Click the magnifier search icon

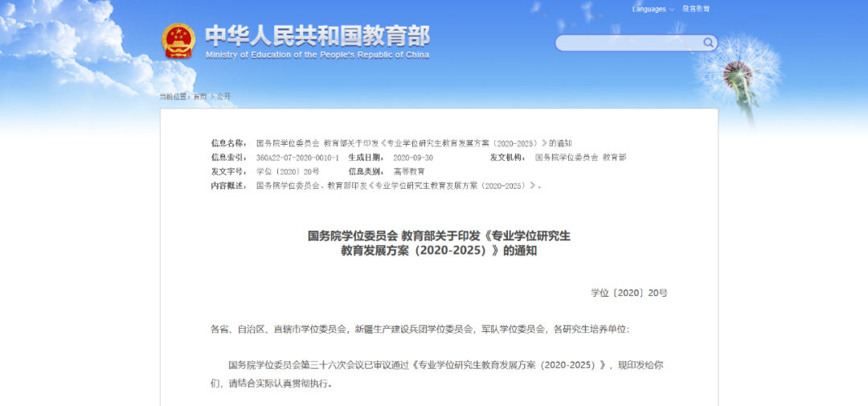[708, 43]
